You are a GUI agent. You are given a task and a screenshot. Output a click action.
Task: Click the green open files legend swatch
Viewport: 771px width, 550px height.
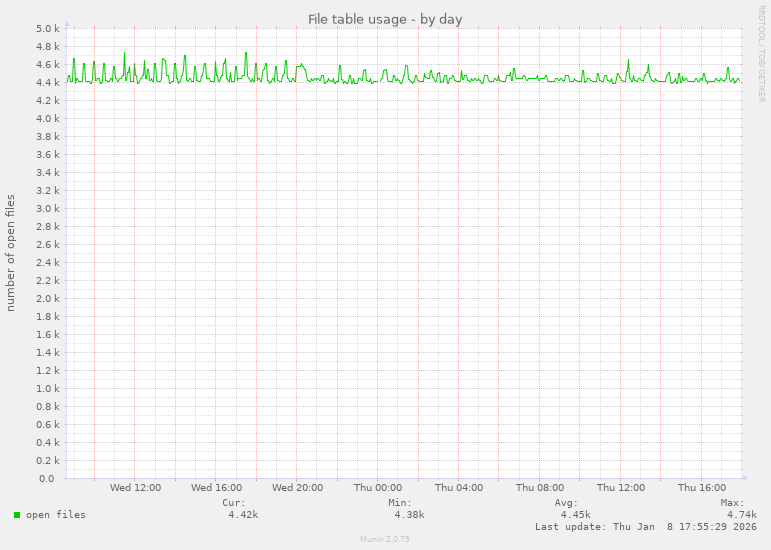(x=17, y=515)
